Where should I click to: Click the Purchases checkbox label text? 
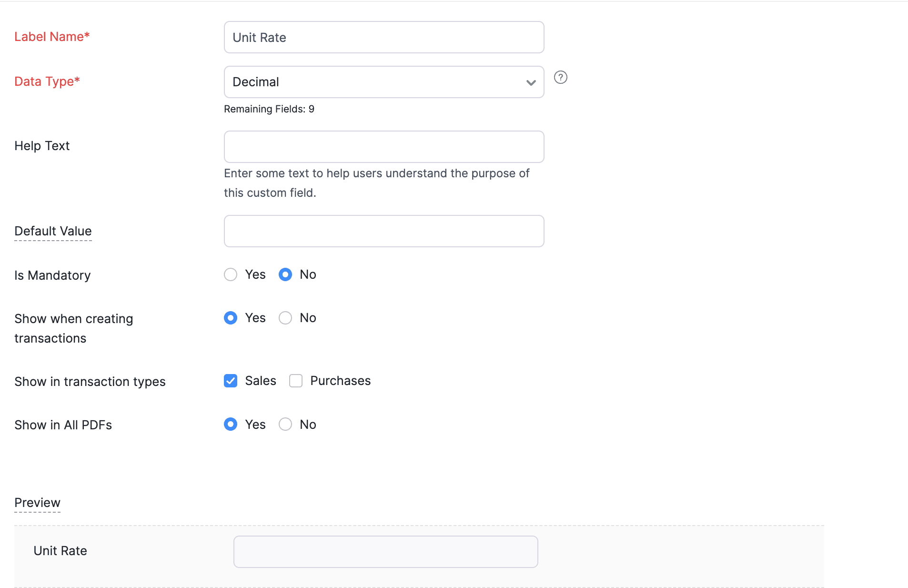(x=340, y=381)
